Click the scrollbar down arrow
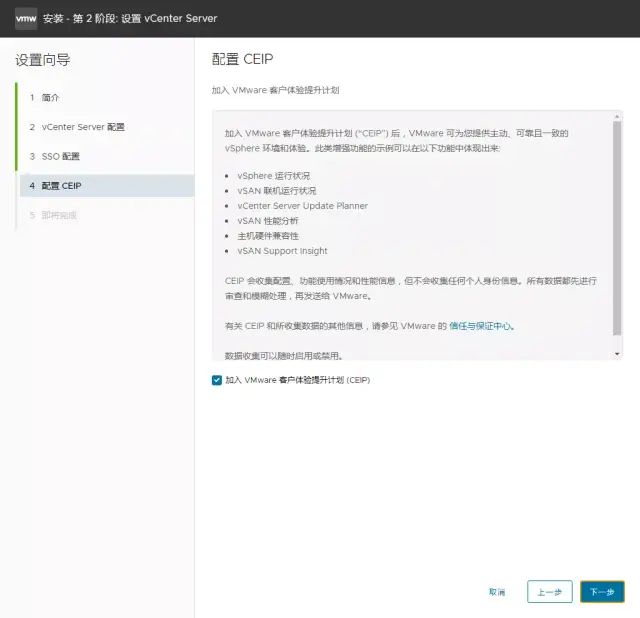This screenshot has height=618, width=640. 617,354
